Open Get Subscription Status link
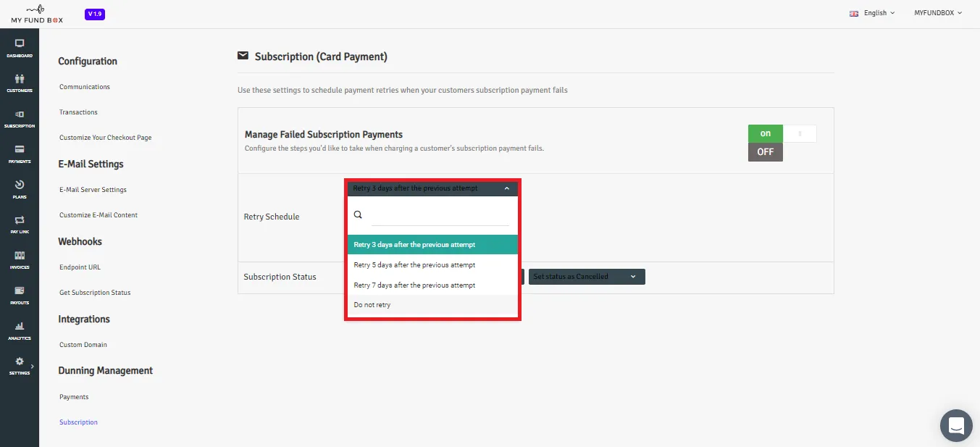Screen dimensions: 980x447 [x=95, y=293]
